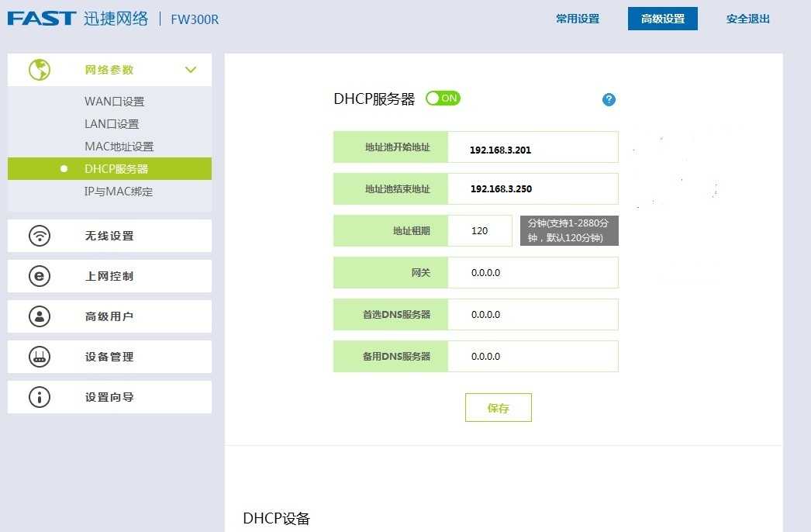Turn off the DHCP服务器 ON switch

(x=443, y=98)
